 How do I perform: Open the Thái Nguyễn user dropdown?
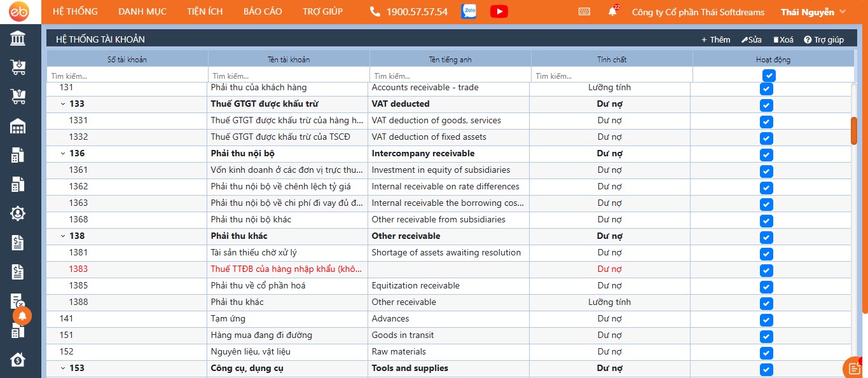[813, 11]
